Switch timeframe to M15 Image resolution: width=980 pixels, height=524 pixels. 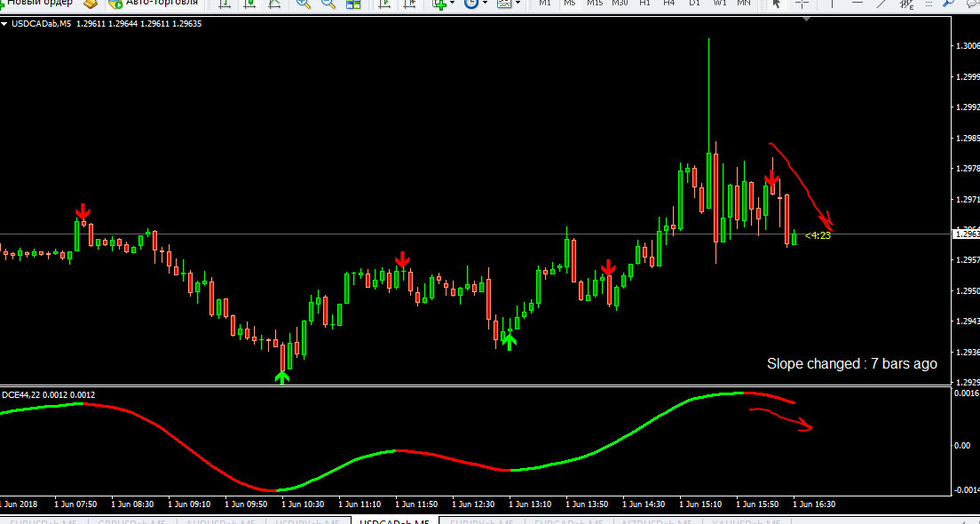coord(595,4)
